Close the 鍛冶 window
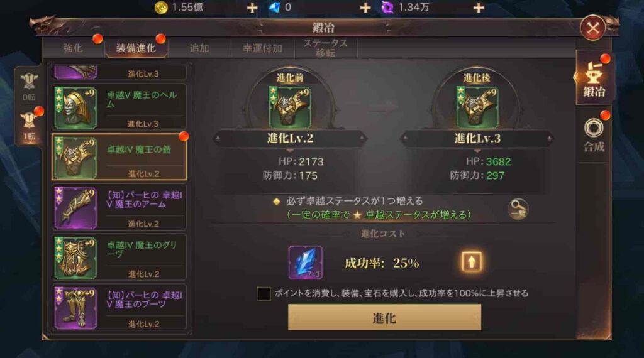This screenshot has height=358, width=644. point(592,28)
